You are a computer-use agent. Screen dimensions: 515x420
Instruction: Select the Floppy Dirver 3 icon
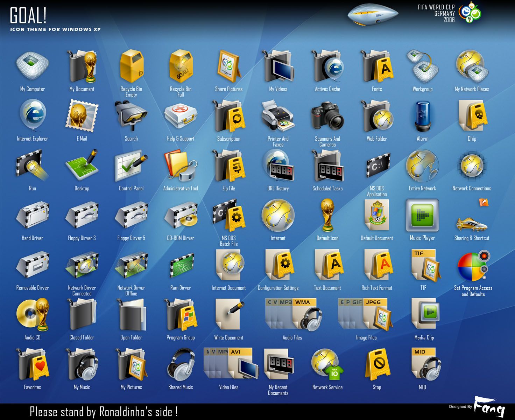click(82, 215)
